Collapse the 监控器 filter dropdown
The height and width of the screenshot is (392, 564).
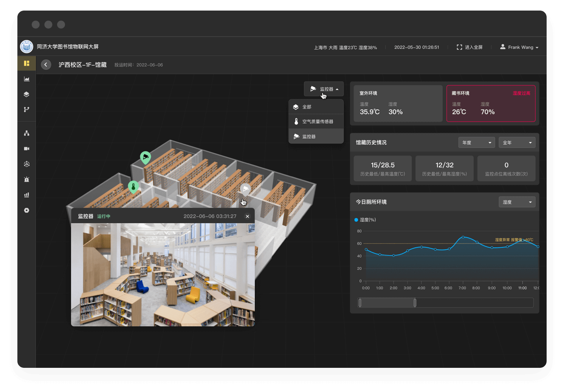324,89
